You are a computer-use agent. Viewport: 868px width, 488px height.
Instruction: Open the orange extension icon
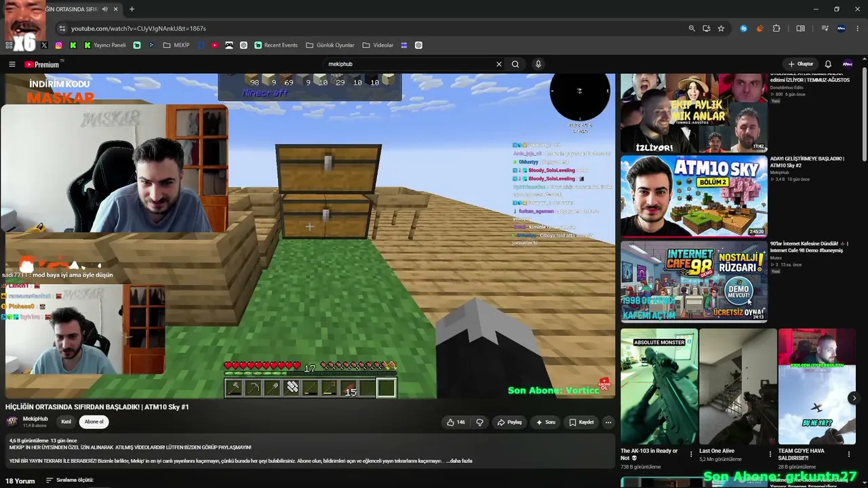(759, 28)
